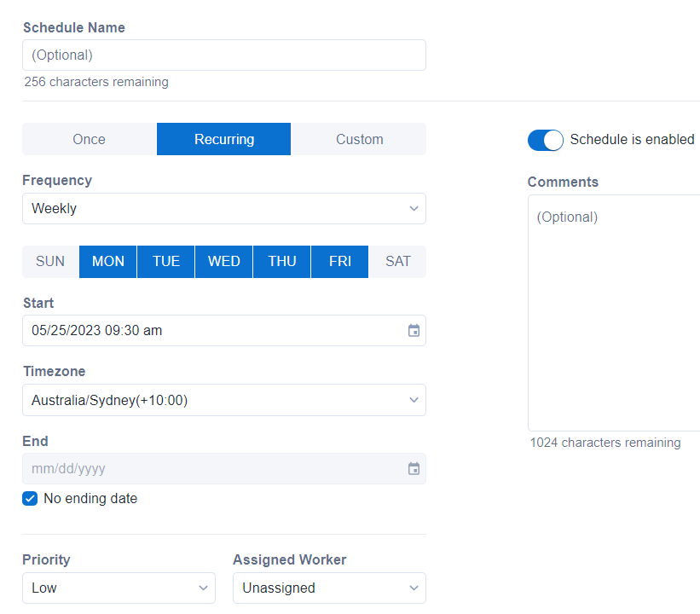Click the Assigned Worker dropdown chevron
This screenshot has height=614, width=700.
(414, 588)
